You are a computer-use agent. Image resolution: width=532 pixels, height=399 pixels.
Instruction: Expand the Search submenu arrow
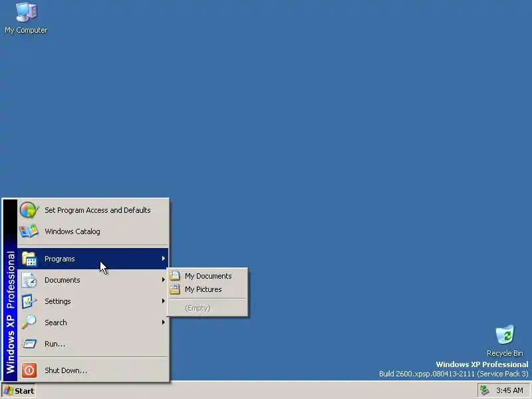[x=163, y=323]
